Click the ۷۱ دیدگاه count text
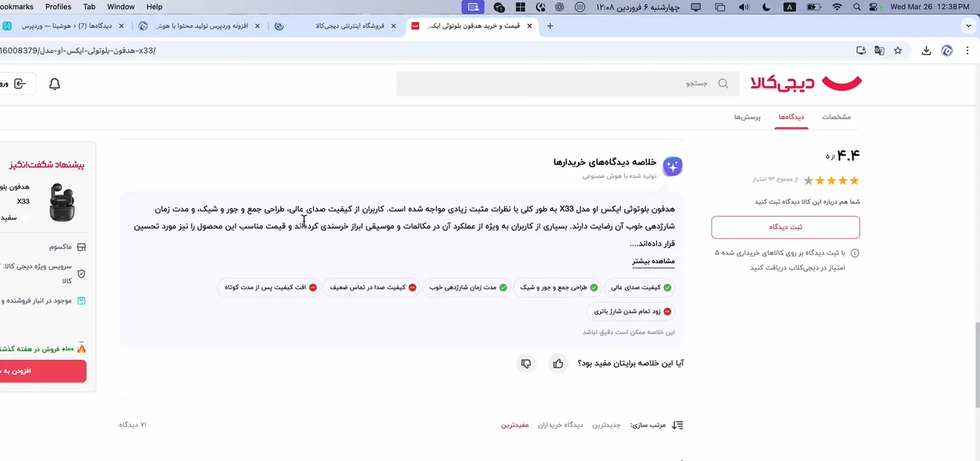The width and height of the screenshot is (980, 461). tap(132, 425)
